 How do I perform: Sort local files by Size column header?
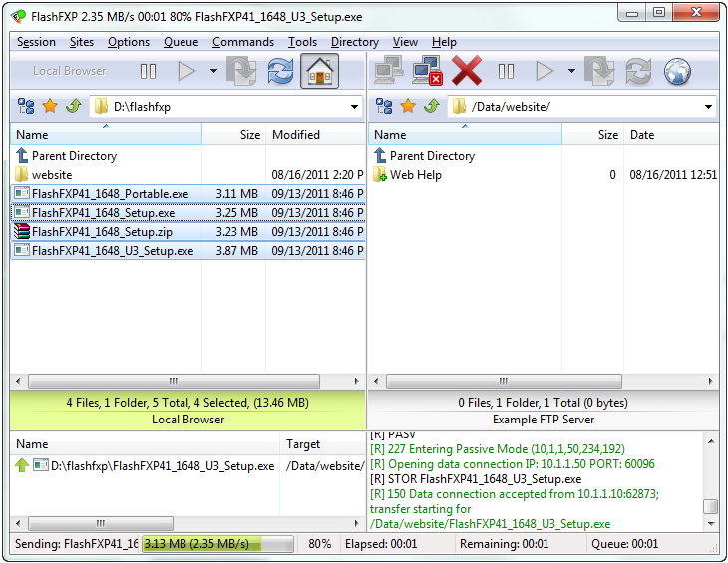pos(249,135)
